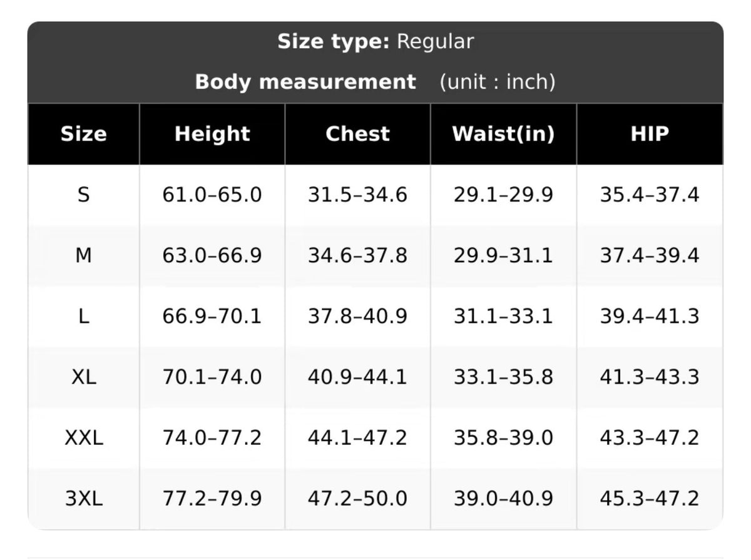Viewport: 751px width, 560px height.
Task: Select the Height column header
Action: coord(212,134)
